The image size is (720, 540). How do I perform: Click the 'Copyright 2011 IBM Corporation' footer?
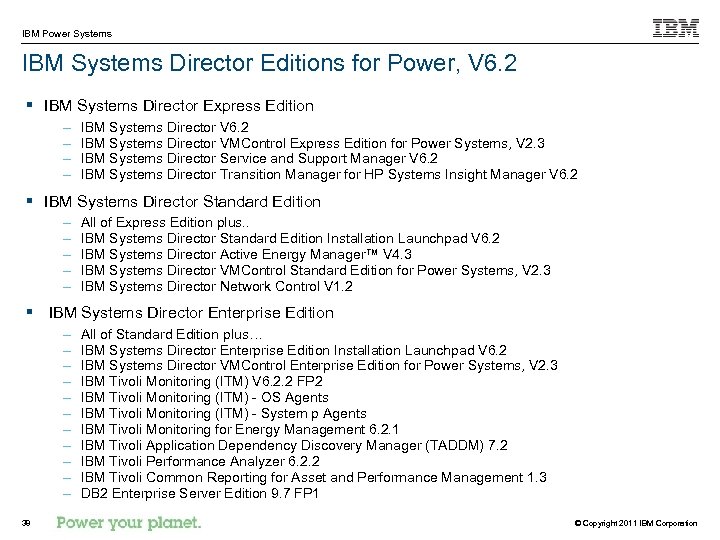(x=636, y=523)
